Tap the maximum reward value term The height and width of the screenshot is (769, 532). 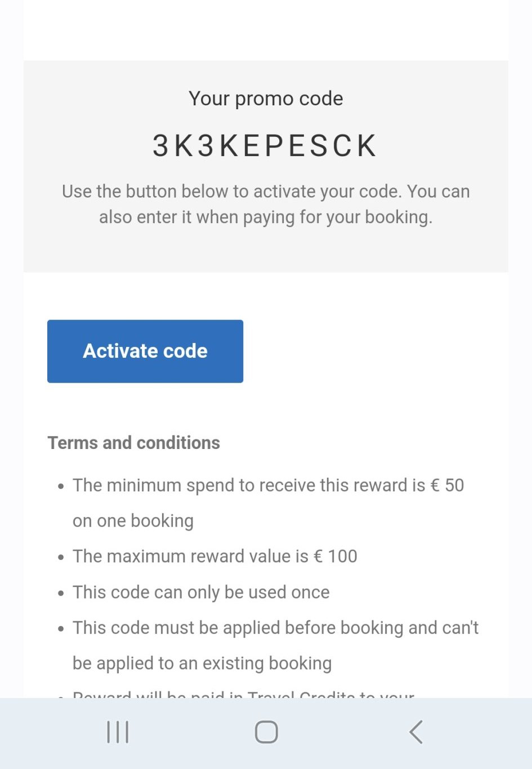[x=215, y=557]
